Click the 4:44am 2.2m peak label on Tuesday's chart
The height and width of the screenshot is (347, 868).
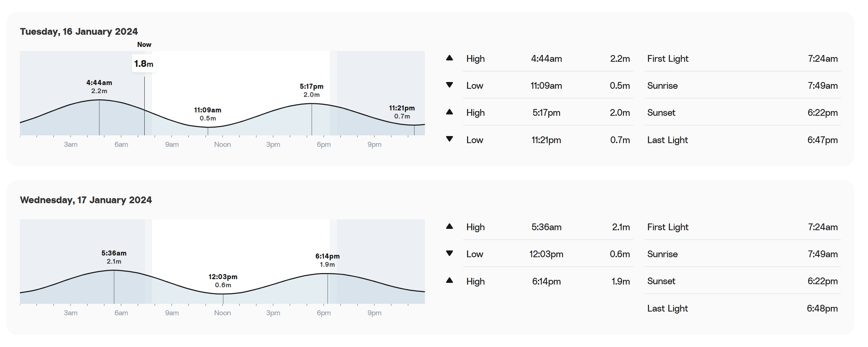tap(99, 87)
